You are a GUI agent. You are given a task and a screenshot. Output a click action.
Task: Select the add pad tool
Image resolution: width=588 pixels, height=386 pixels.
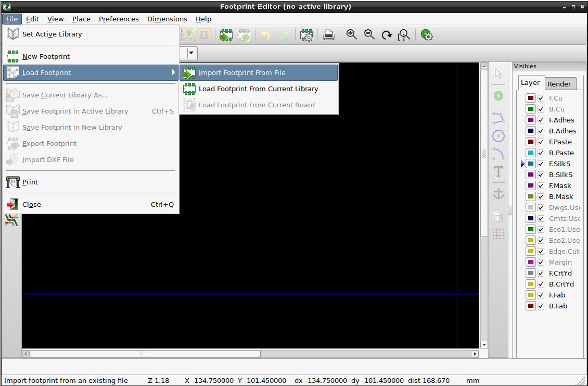498,96
